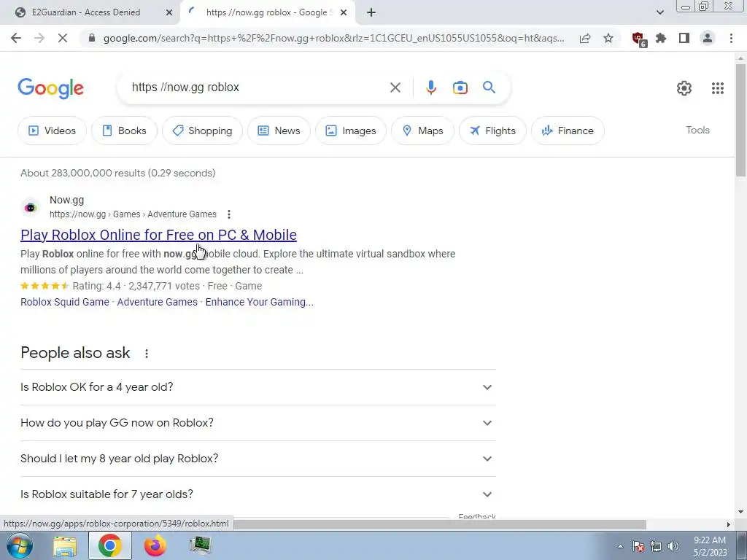Open network icon in system tray
This screenshot has height=560, width=747.
pos(656,546)
